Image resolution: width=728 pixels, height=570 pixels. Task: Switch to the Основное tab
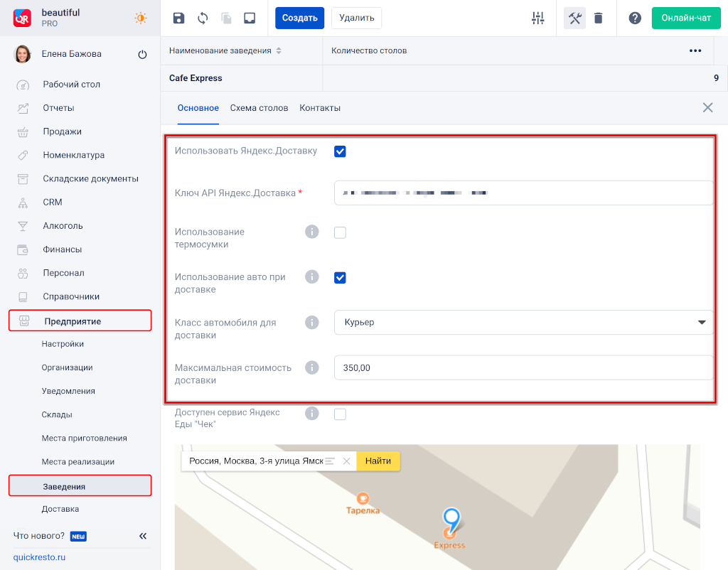click(x=198, y=108)
